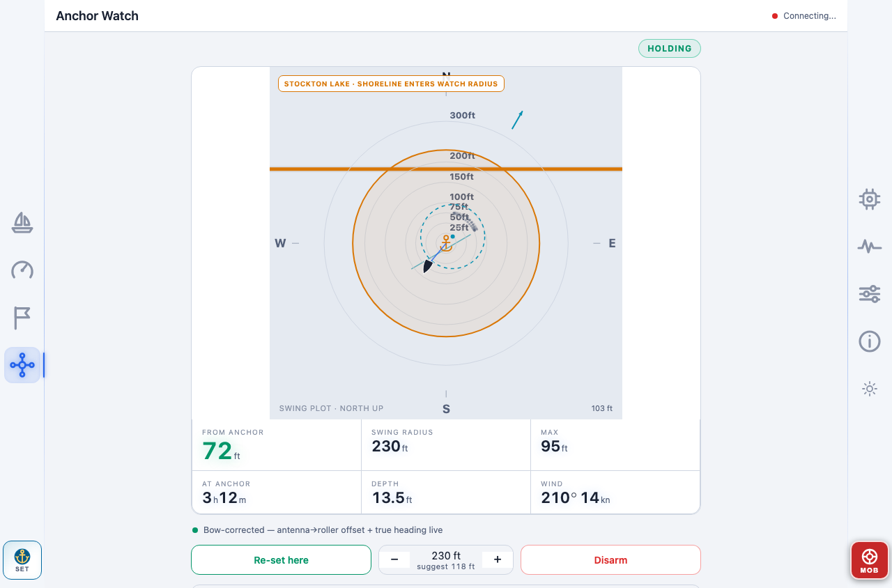Trigger the red MOB button
The width and height of the screenshot is (892, 588).
[x=870, y=560]
